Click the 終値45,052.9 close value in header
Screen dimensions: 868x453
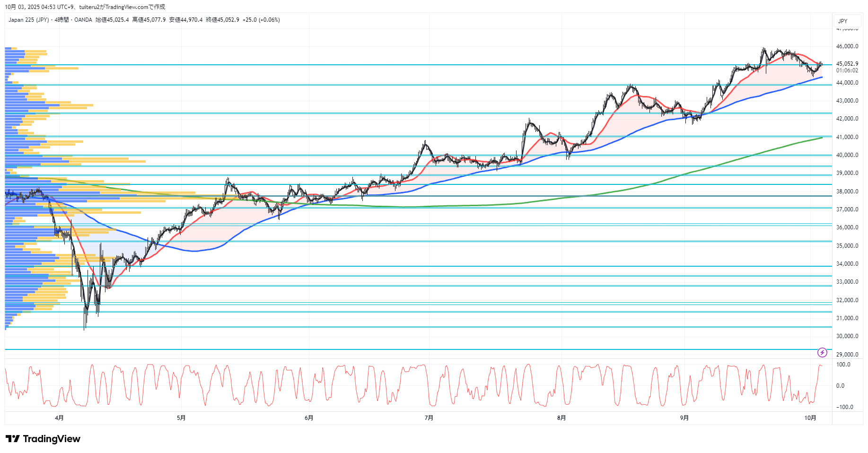222,20
